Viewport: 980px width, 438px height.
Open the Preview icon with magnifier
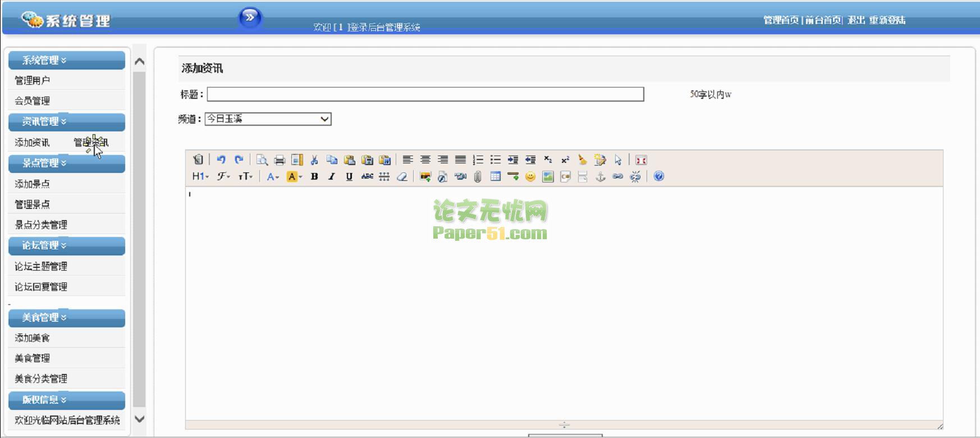click(262, 159)
